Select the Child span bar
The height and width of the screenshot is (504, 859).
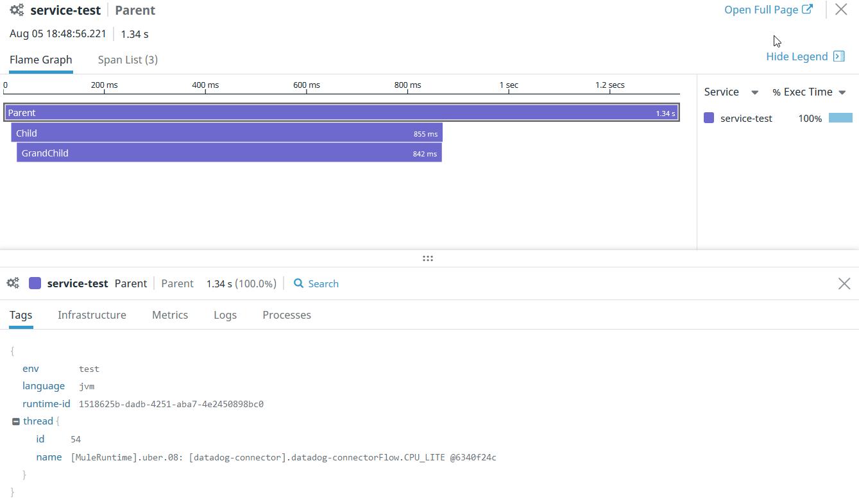tap(226, 133)
